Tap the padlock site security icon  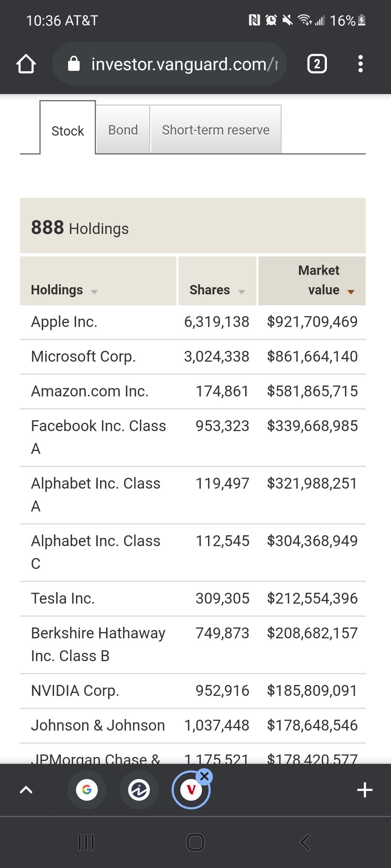pyautogui.click(x=74, y=64)
